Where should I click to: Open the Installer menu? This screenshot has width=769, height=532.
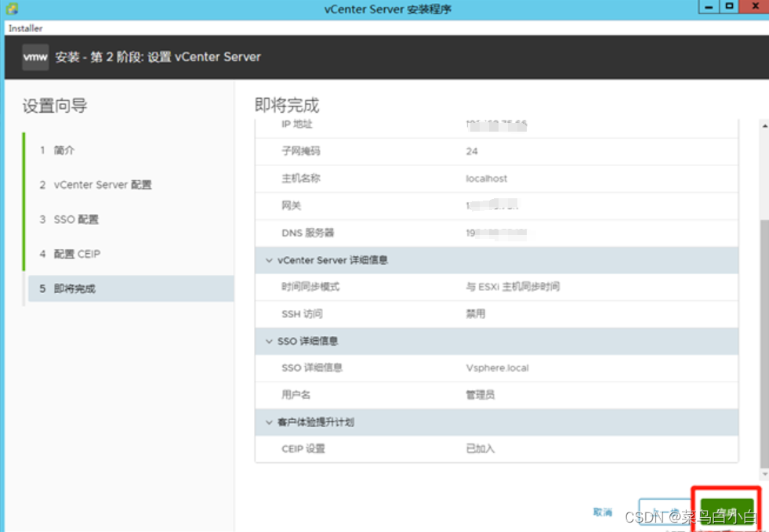coord(26,28)
